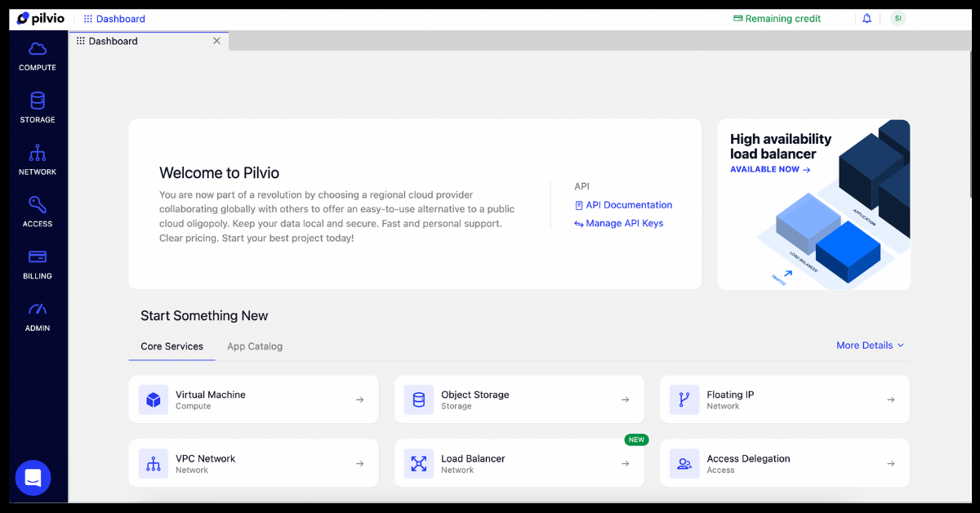View Remaining credit in top bar
The image size is (980, 513).
777,19
